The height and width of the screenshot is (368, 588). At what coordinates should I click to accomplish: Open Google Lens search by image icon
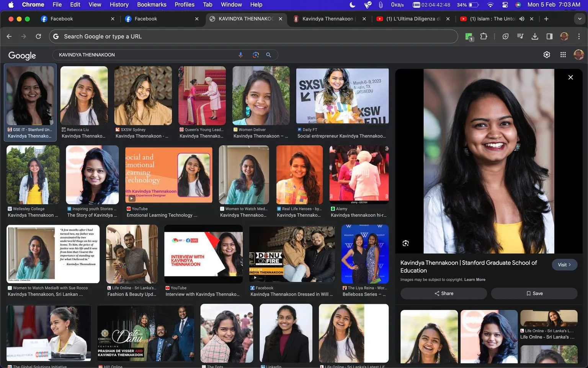pyautogui.click(x=256, y=55)
